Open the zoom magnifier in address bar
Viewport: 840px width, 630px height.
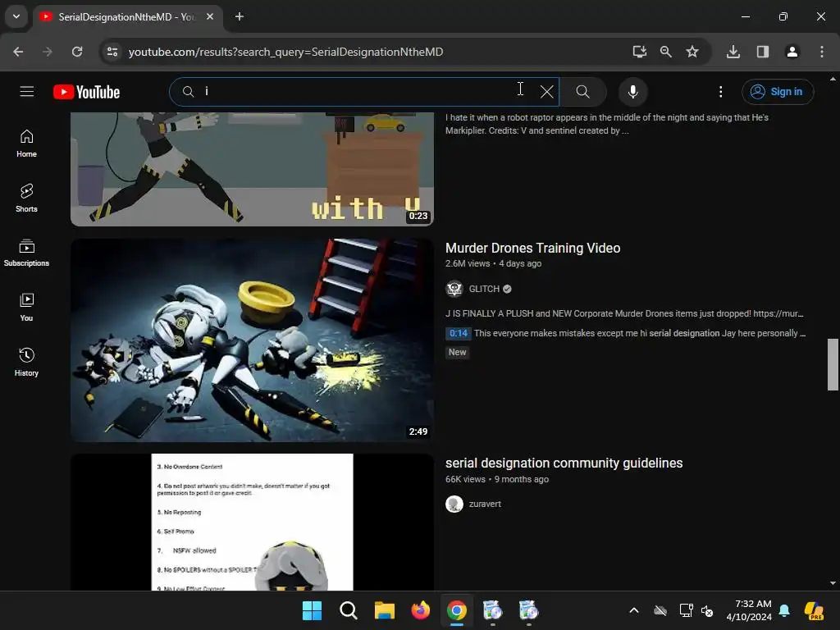[x=666, y=52]
